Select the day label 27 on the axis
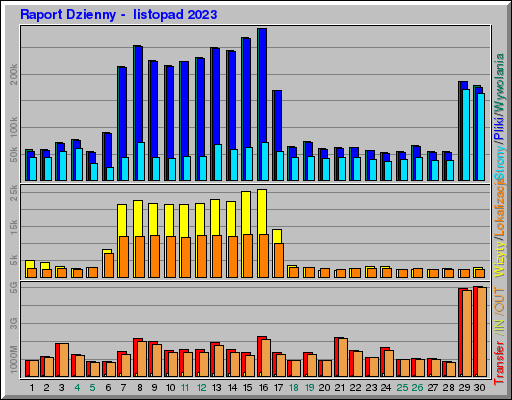The width and height of the screenshot is (512, 400). click(x=433, y=388)
